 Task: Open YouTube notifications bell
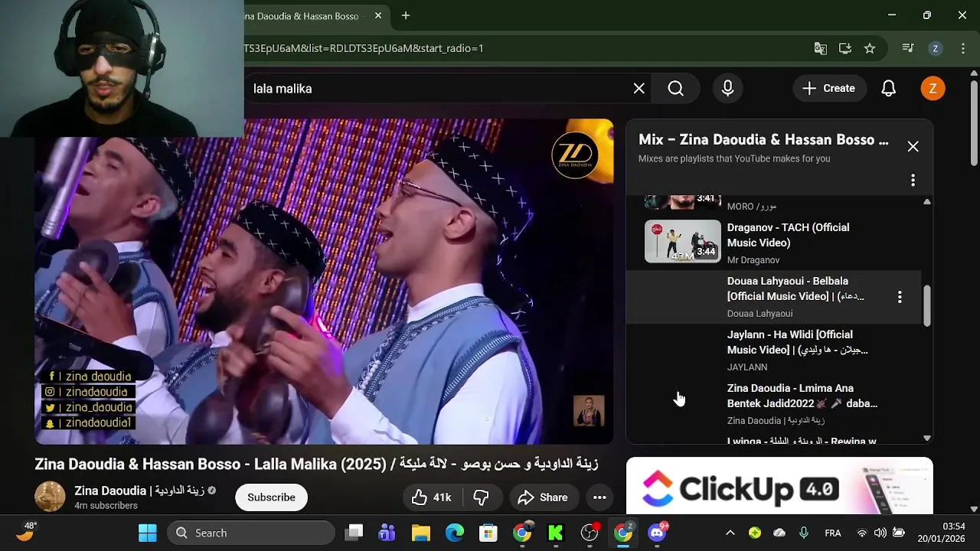(888, 89)
